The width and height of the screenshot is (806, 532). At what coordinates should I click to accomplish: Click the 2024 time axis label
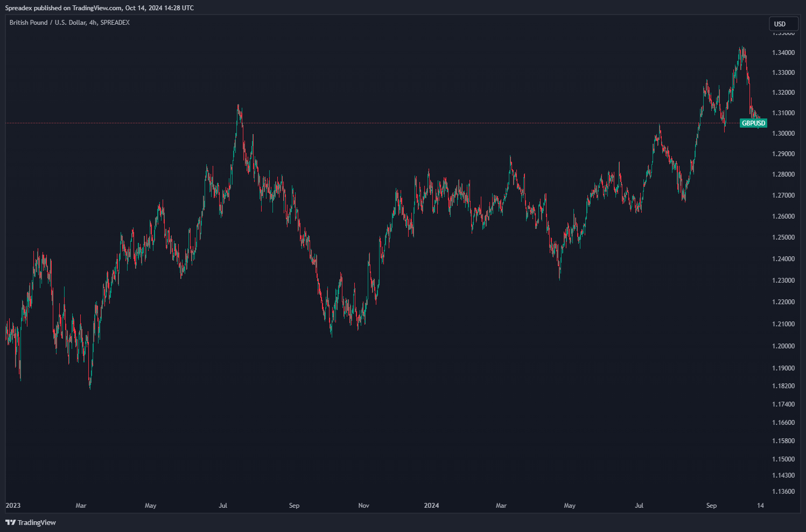pyautogui.click(x=431, y=506)
